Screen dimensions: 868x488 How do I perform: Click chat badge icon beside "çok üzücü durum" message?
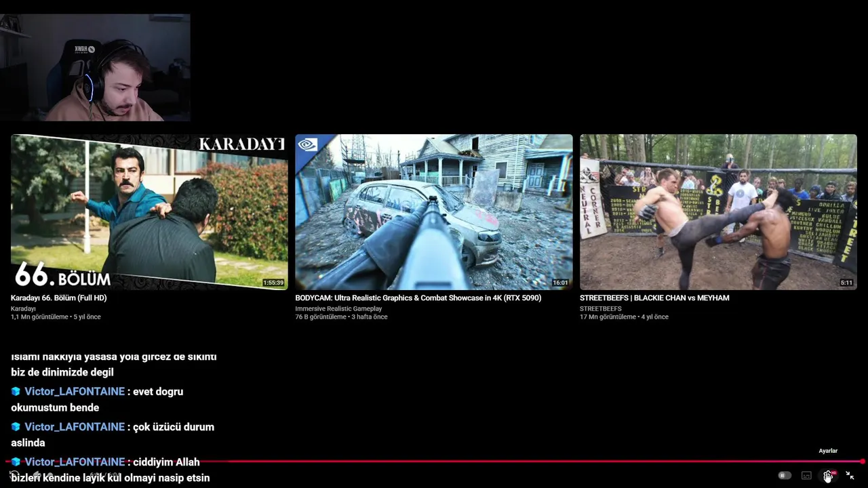click(x=16, y=427)
